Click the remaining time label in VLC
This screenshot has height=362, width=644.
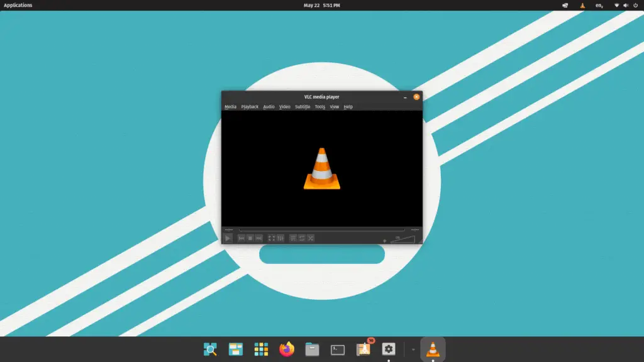coord(415,230)
